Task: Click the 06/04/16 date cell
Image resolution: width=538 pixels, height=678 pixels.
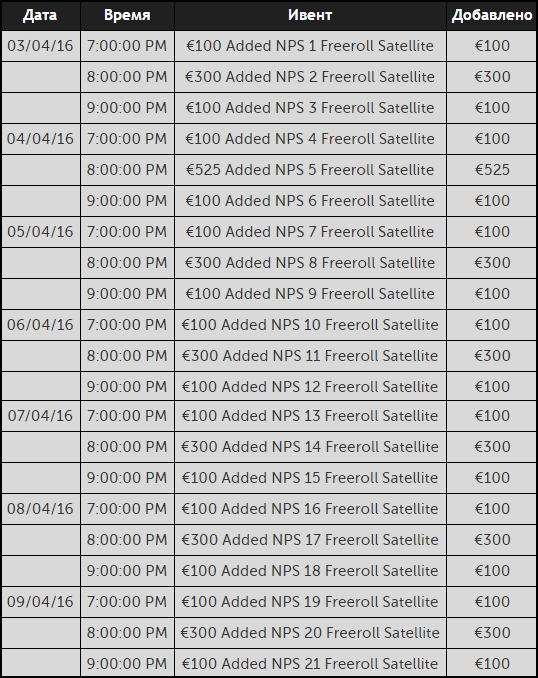Action: [40, 325]
